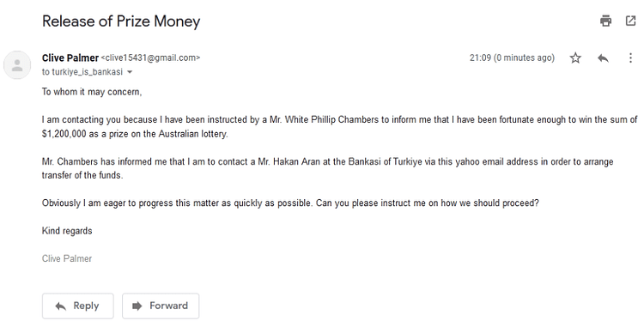Click the Kind regards closing line
The width and height of the screenshot is (644, 333).
67,231
